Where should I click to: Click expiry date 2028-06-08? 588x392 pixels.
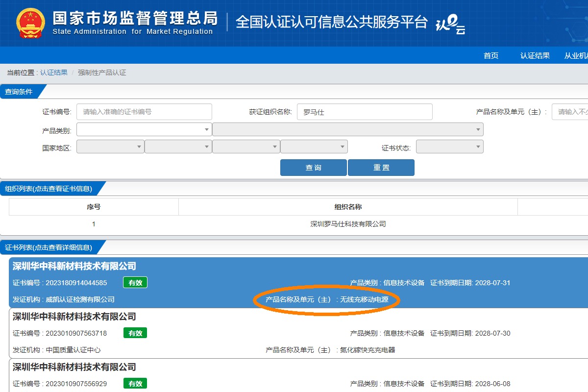(x=493, y=384)
